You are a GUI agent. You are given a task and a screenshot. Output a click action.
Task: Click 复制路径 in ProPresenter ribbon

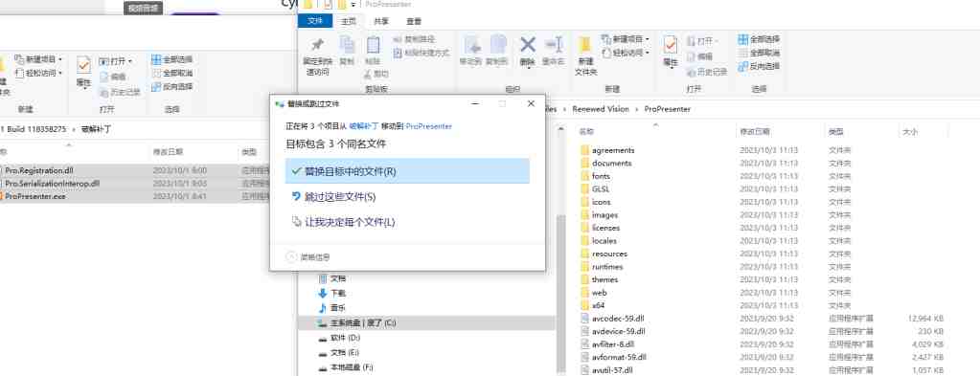click(x=415, y=39)
